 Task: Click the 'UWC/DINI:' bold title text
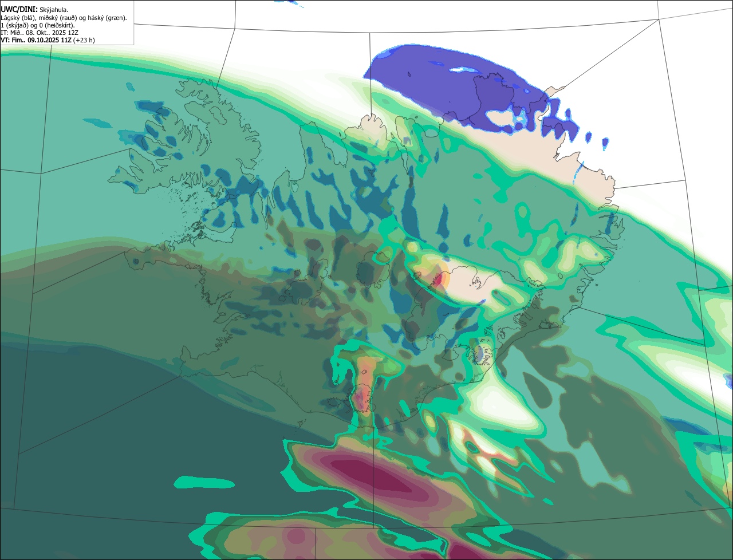coord(19,10)
